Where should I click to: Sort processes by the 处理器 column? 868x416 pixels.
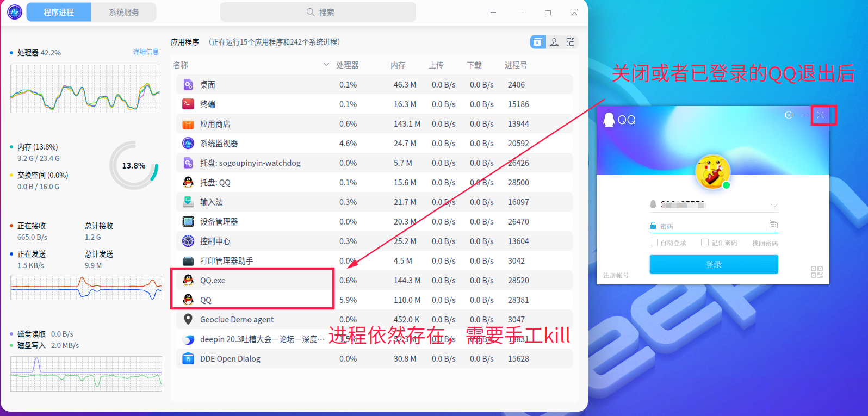[348, 65]
